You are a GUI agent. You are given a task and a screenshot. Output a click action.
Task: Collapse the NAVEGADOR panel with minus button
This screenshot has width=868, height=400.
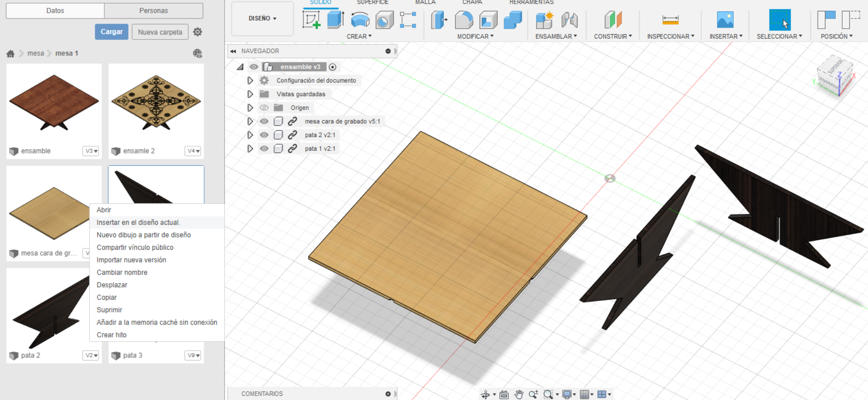point(388,51)
